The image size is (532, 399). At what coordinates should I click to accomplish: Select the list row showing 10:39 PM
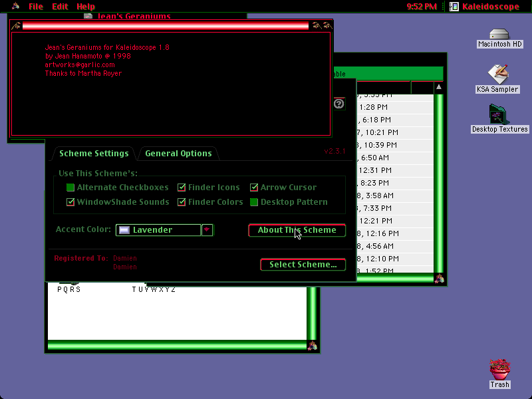point(395,145)
